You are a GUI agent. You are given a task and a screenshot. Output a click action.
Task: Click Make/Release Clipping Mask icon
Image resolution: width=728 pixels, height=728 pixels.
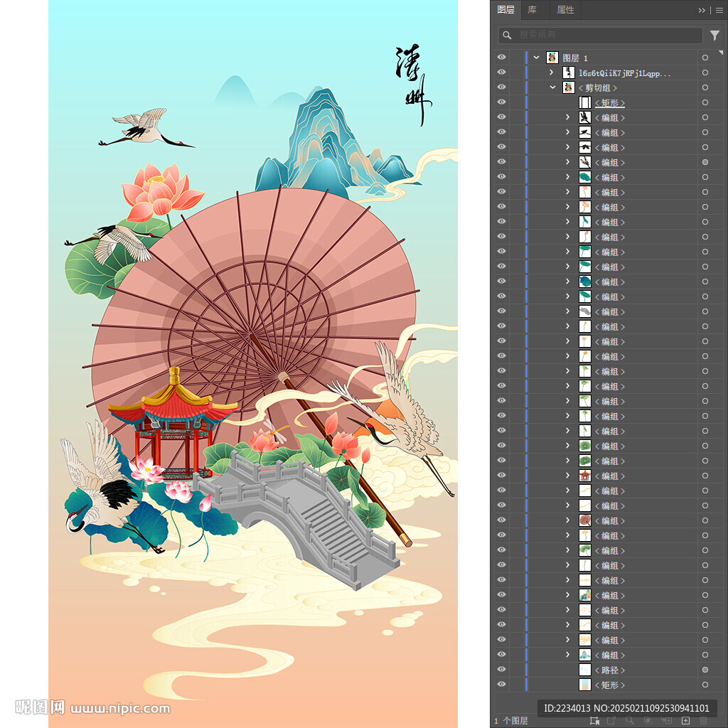point(648,721)
